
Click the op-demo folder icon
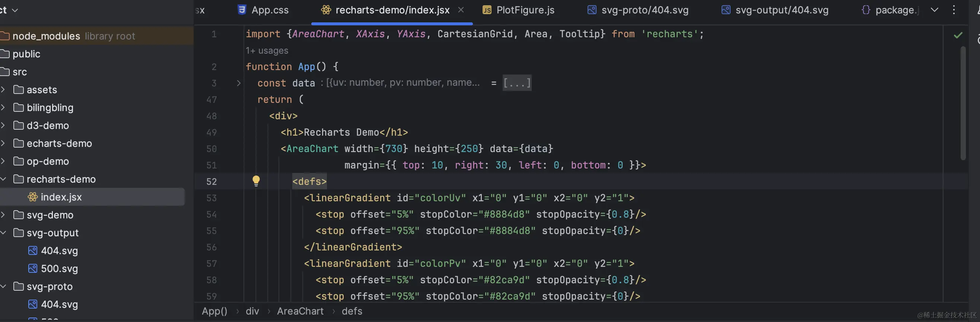19,161
